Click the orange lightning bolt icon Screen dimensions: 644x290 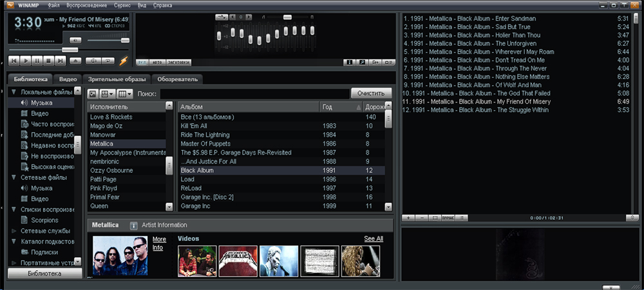pos(124,61)
